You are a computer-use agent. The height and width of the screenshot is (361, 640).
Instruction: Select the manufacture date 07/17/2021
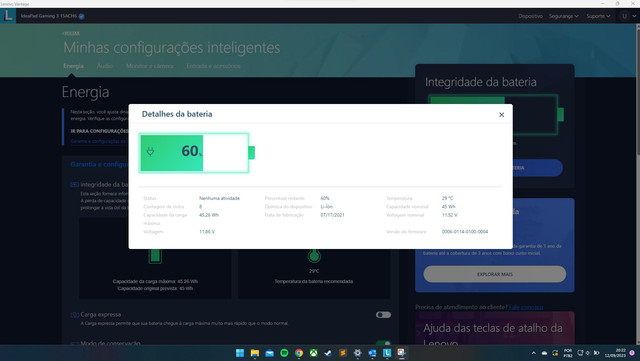[x=332, y=215]
